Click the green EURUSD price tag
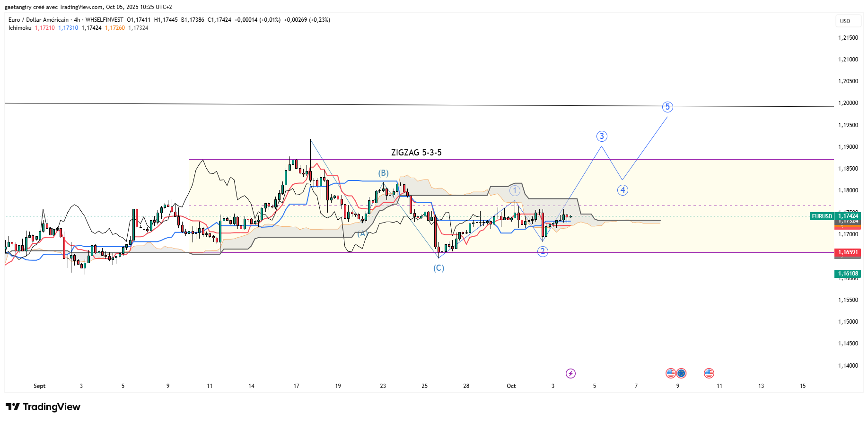This screenshot has height=421, width=868. [822, 216]
